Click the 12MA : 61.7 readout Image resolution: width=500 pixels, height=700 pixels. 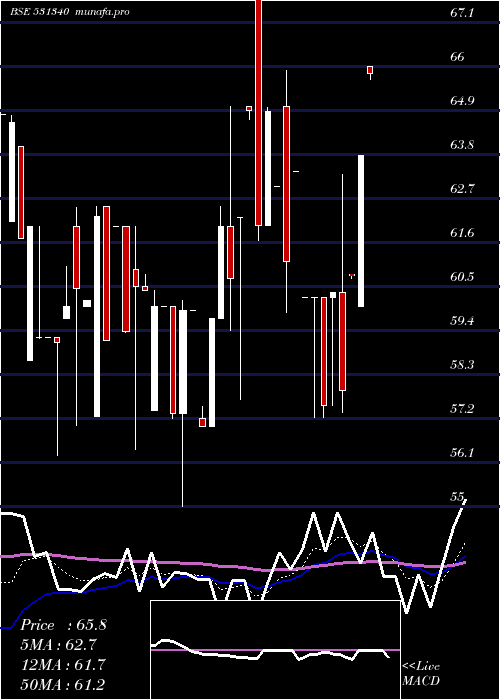tap(63, 664)
